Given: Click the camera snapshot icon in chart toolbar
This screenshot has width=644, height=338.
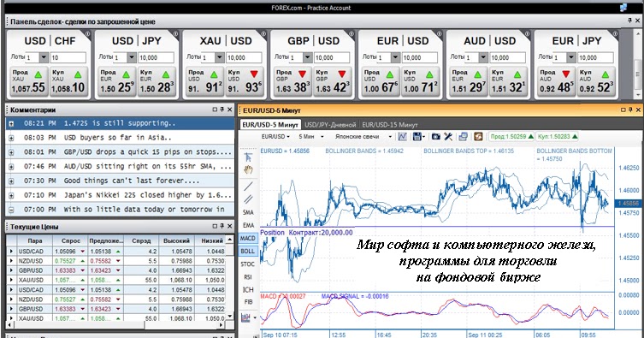Looking at the screenshot, I should [x=436, y=136].
